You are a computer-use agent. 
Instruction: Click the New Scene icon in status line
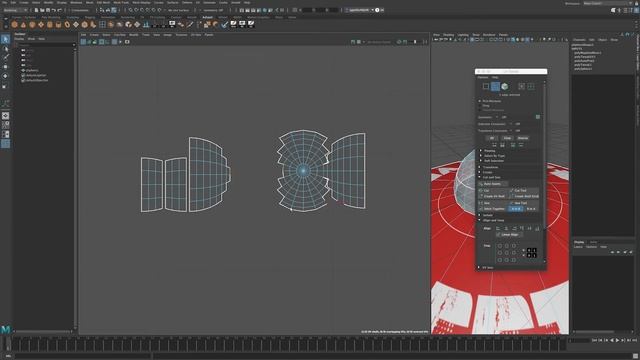pyautogui.click(x=36, y=10)
